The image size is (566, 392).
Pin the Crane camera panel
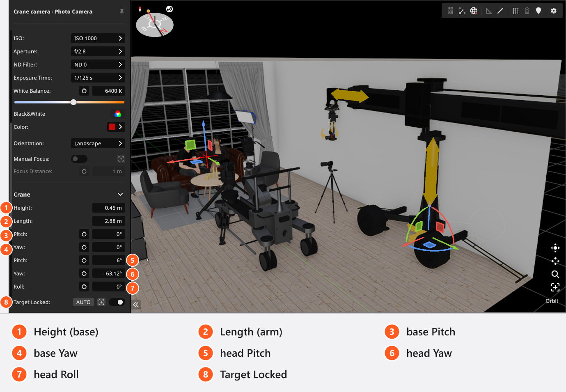coord(122,11)
